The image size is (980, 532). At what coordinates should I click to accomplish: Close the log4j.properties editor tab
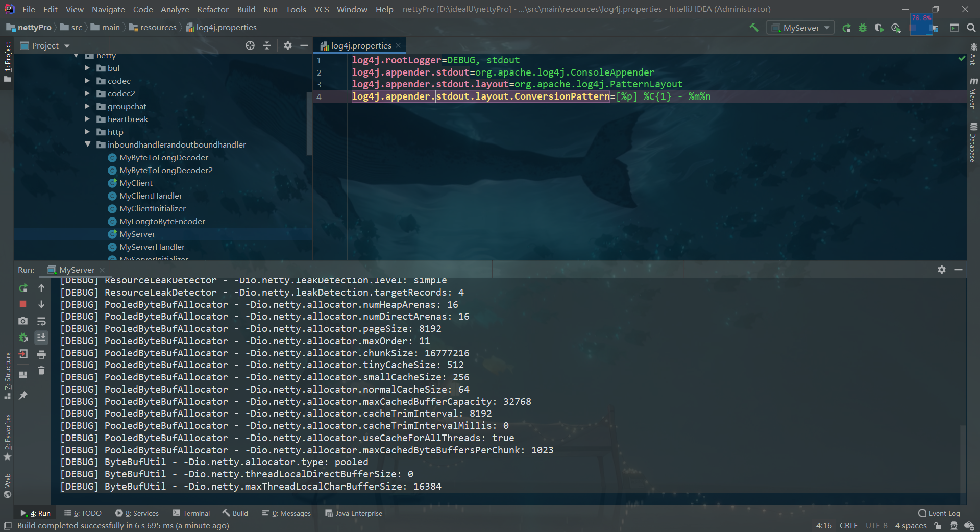pos(398,45)
